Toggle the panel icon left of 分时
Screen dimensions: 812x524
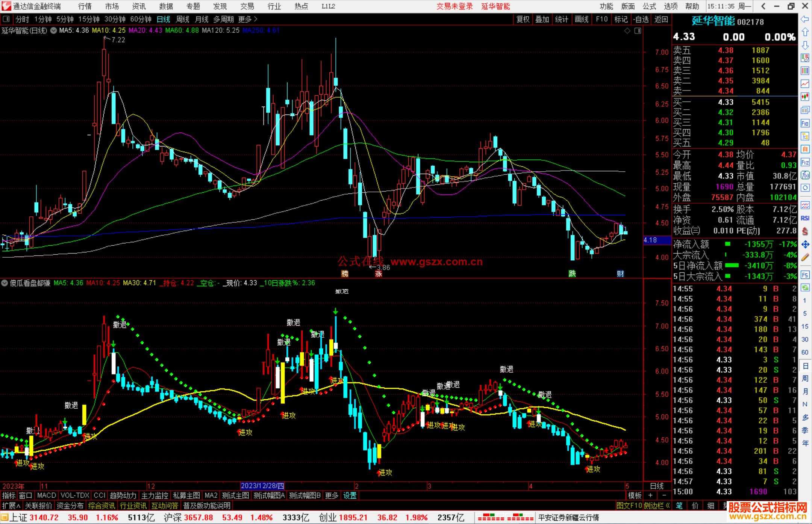pyautogui.click(x=6, y=19)
